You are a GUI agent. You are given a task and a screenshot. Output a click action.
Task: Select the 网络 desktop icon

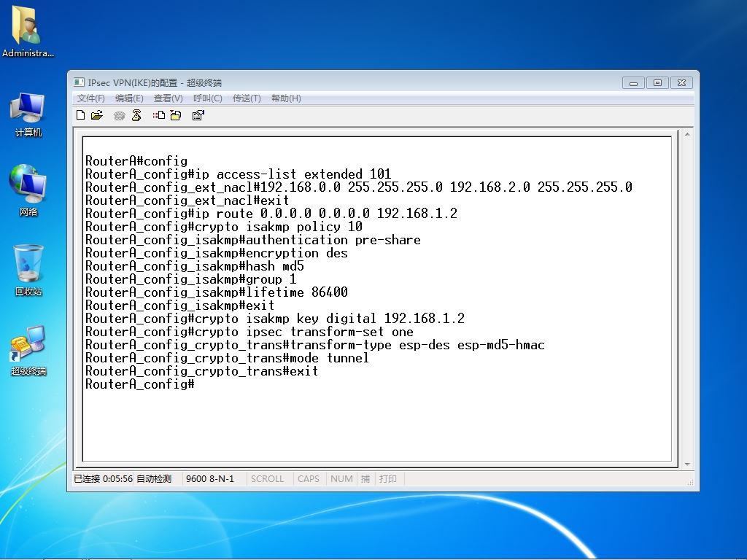(x=28, y=190)
